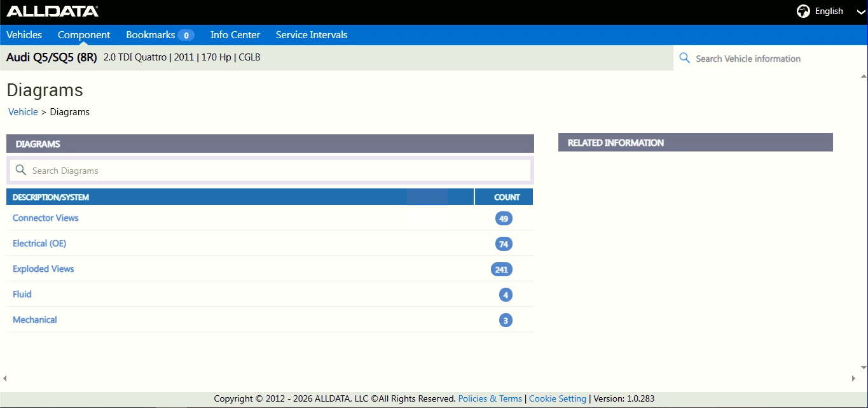Click the horizontal scrollbar left arrow
Viewport: 868px width, 408px height.
pos(4,378)
